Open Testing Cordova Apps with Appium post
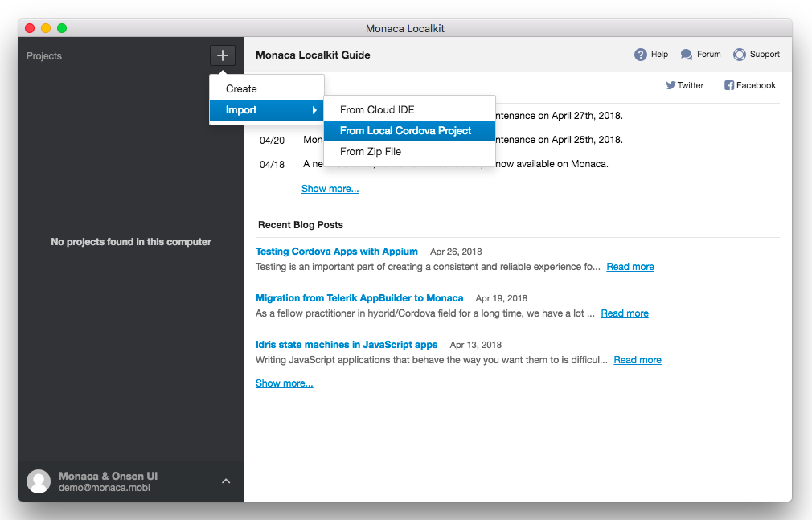Screen dimensions: 812x520 click(336, 252)
